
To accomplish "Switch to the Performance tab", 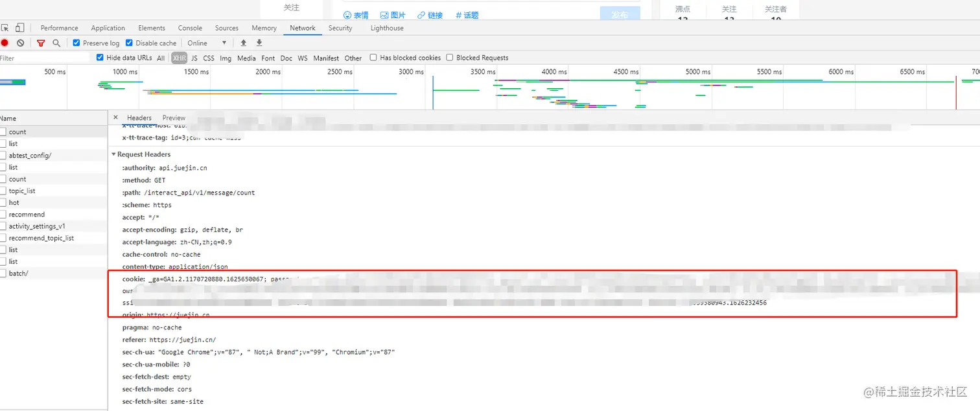I will (x=59, y=28).
